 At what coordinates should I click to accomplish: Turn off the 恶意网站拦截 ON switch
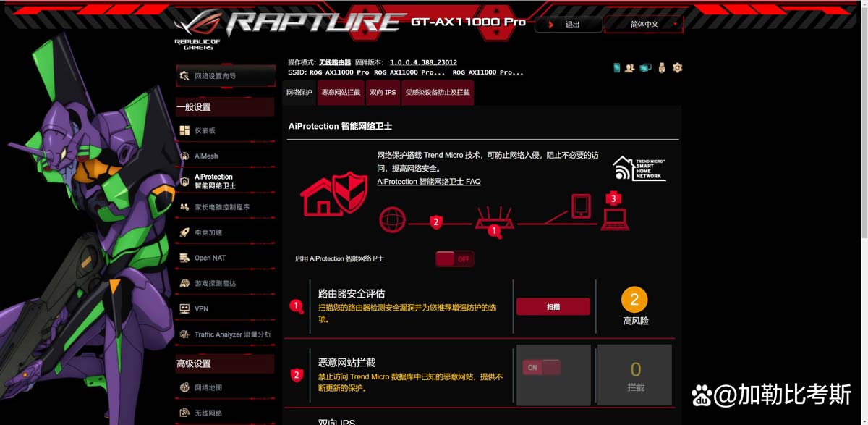542,368
